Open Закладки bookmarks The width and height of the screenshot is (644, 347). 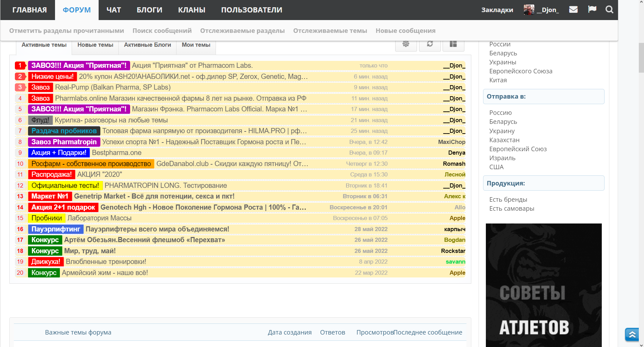(x=497, y=10)
